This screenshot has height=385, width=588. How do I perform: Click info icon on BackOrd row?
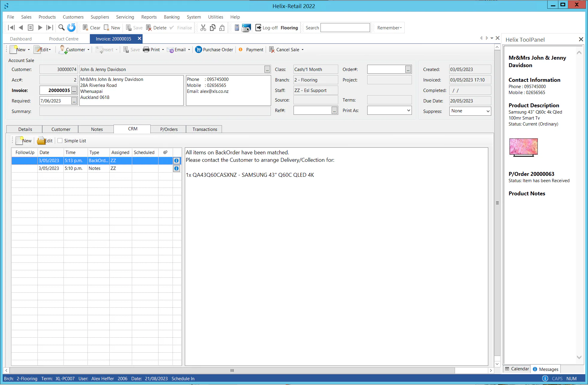(x=176, y=161)
